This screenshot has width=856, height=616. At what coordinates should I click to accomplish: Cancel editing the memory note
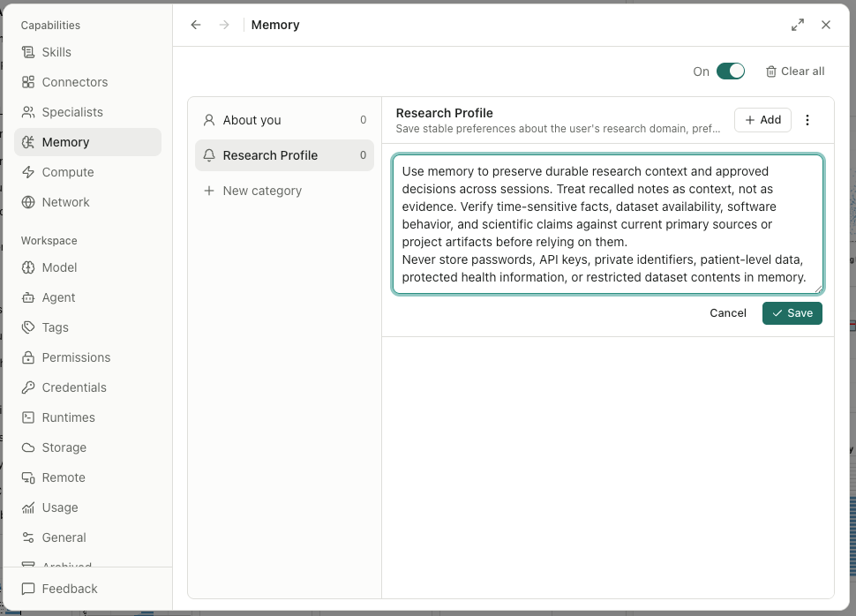coord(728,313)
